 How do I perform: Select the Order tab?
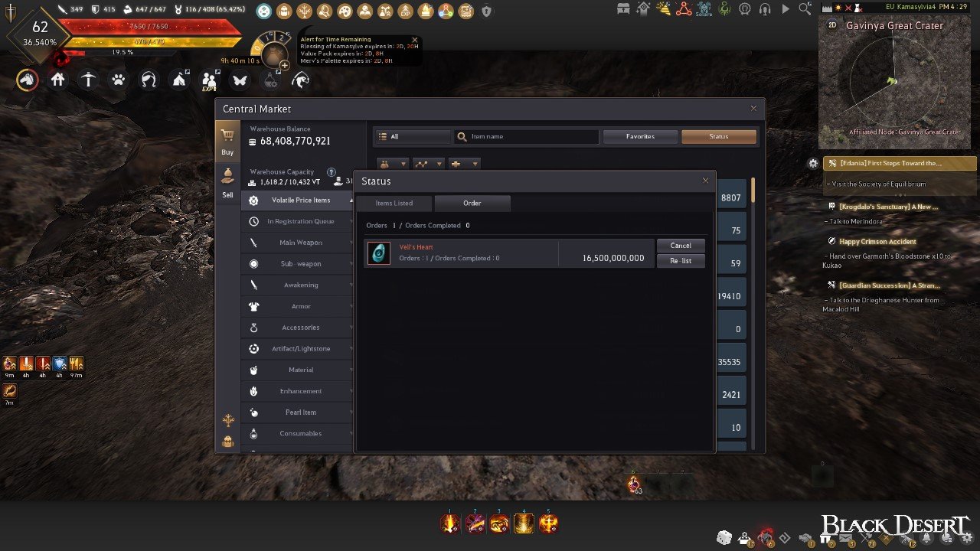coord(472,203)
